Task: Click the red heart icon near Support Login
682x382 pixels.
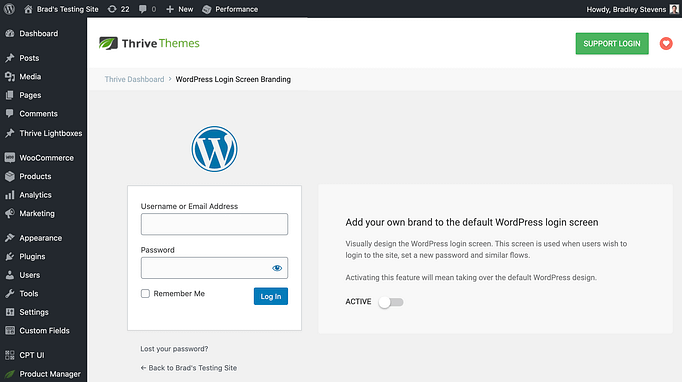Action: (666, 44)
